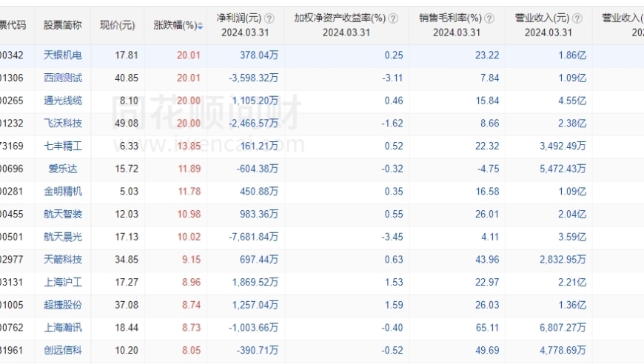This screenshot has width=644, height=364.
Task: Open help icon beside 营业收入(元) 2024.03.31 header
Action: (577, 18)
